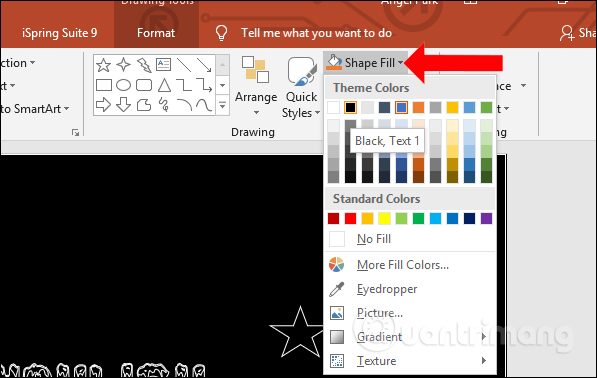Pick the down arrow block shape

coord(124,104)
